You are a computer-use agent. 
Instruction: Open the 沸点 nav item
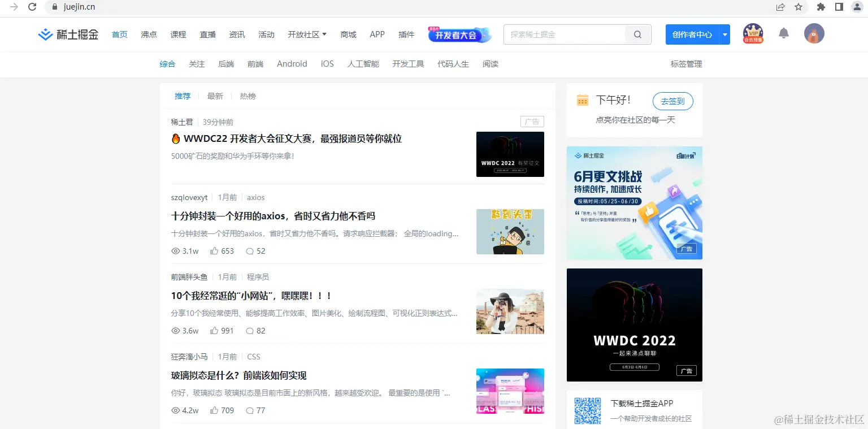coord(149,34)
